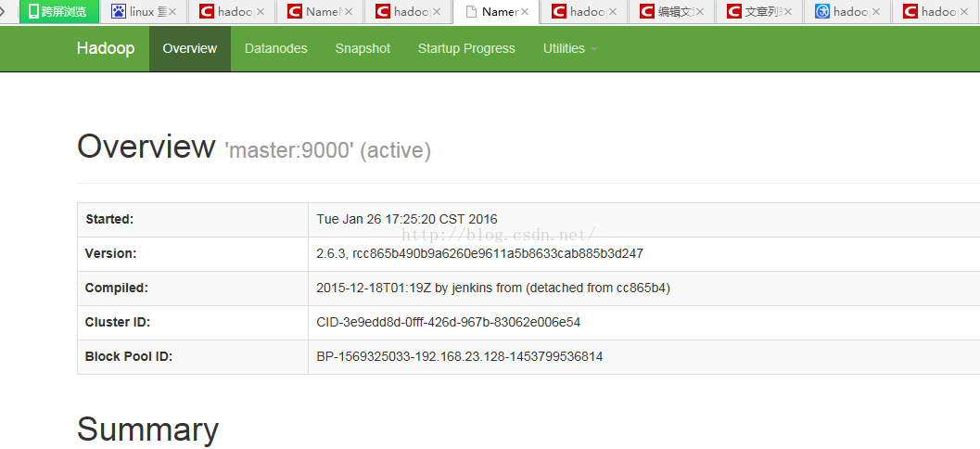Click the Cluster ID: row label
The image size is (980, 449).
118,323
